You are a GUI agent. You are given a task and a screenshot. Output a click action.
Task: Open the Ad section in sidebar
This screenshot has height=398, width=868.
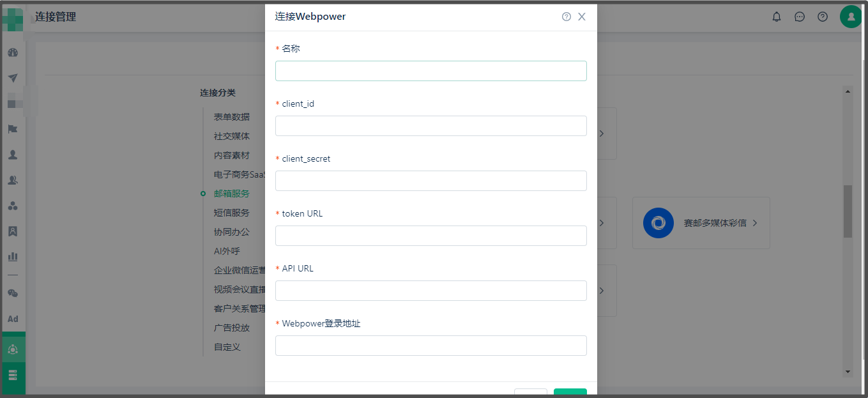point(13,319)
